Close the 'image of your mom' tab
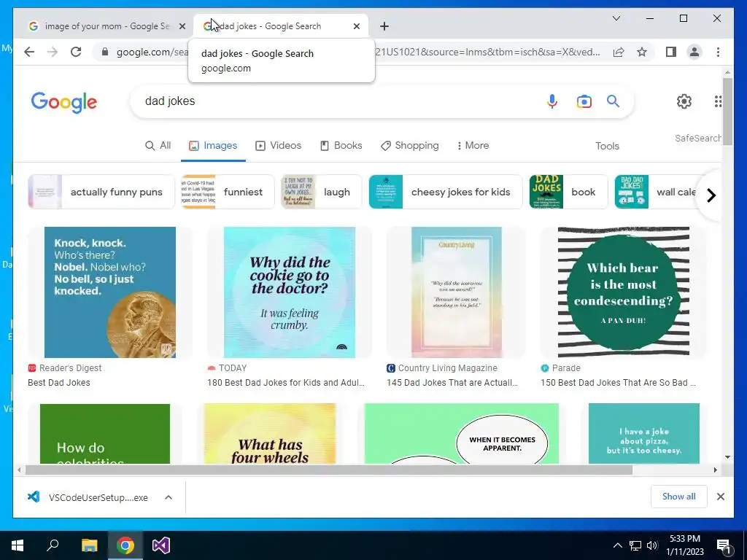 click(182, 26)
